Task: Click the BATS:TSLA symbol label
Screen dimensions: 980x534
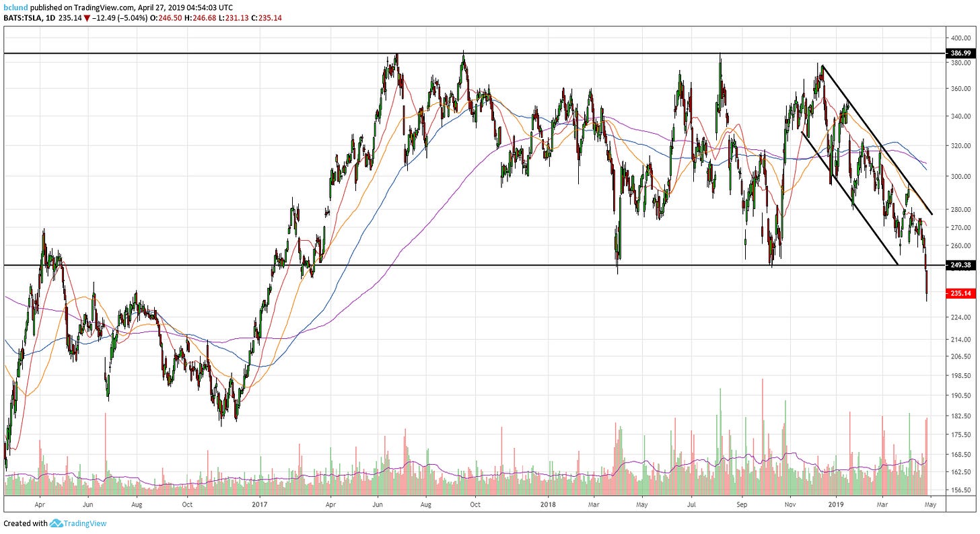Action: [x=22, y=18]
